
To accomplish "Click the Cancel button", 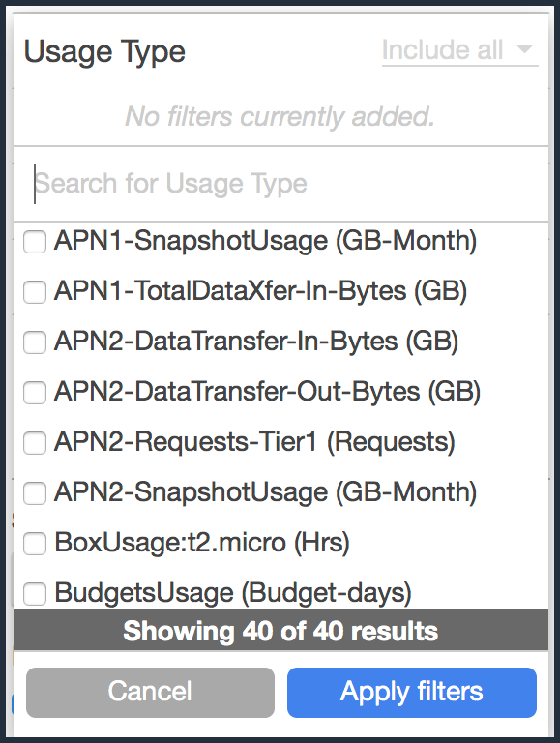I will click(x=150, y=693).
